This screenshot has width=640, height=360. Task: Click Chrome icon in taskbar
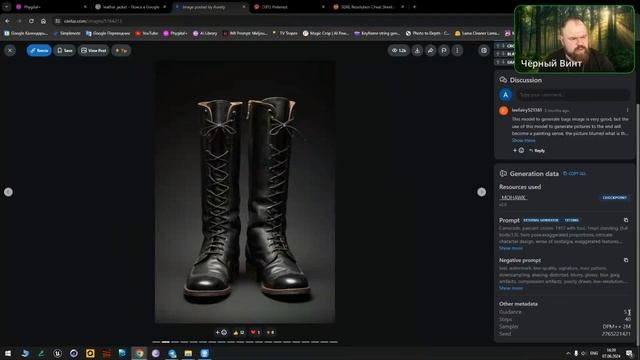coord(139,353)
